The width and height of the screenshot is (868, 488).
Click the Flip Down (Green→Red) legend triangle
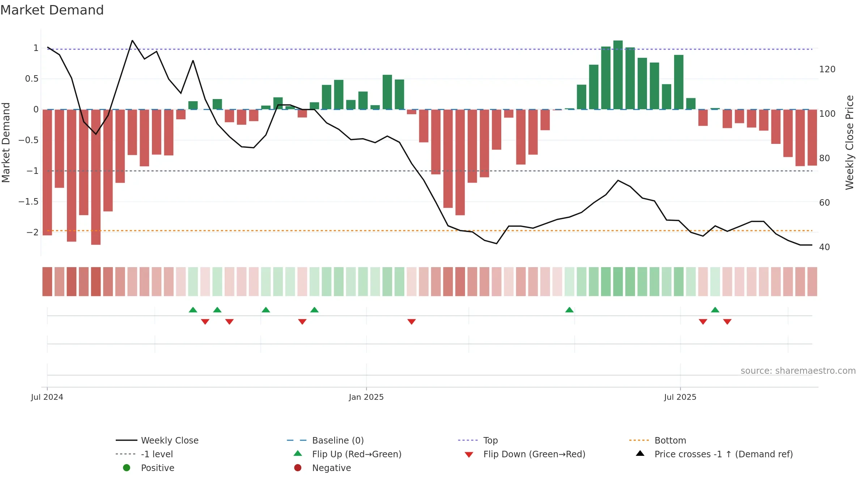(469, 455)
